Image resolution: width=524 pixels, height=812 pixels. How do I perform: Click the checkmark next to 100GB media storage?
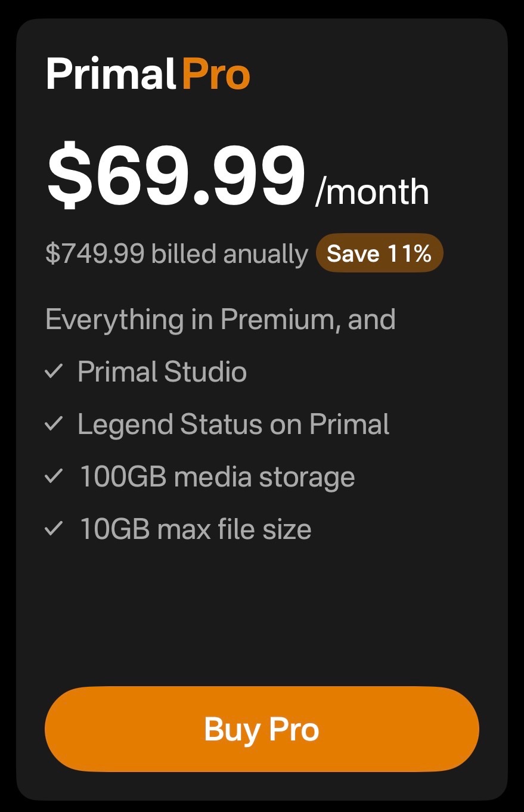54,477
